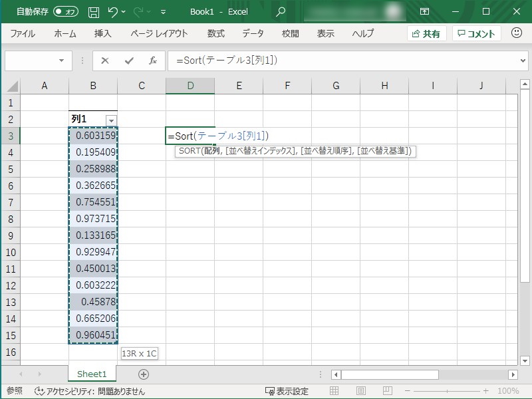Click the horizontal scrollbar thumb
Viewport: 532px width, 399px height.
coord(390,374)
